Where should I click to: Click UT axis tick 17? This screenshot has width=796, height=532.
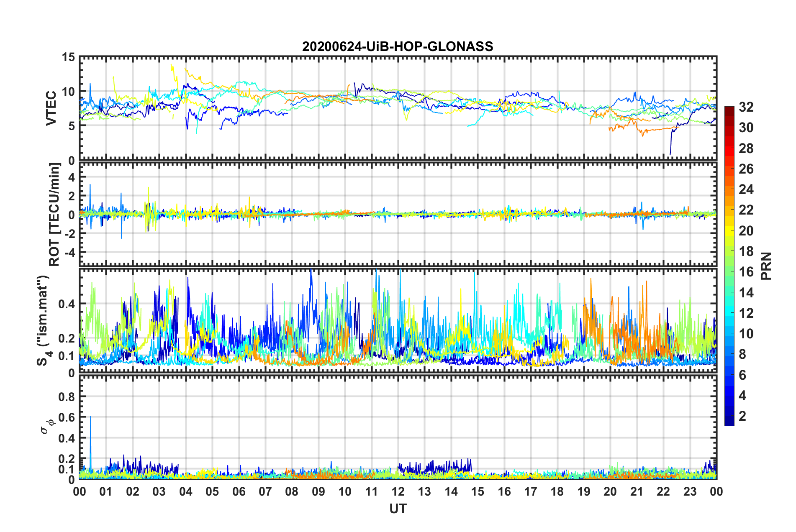point(531,491)
